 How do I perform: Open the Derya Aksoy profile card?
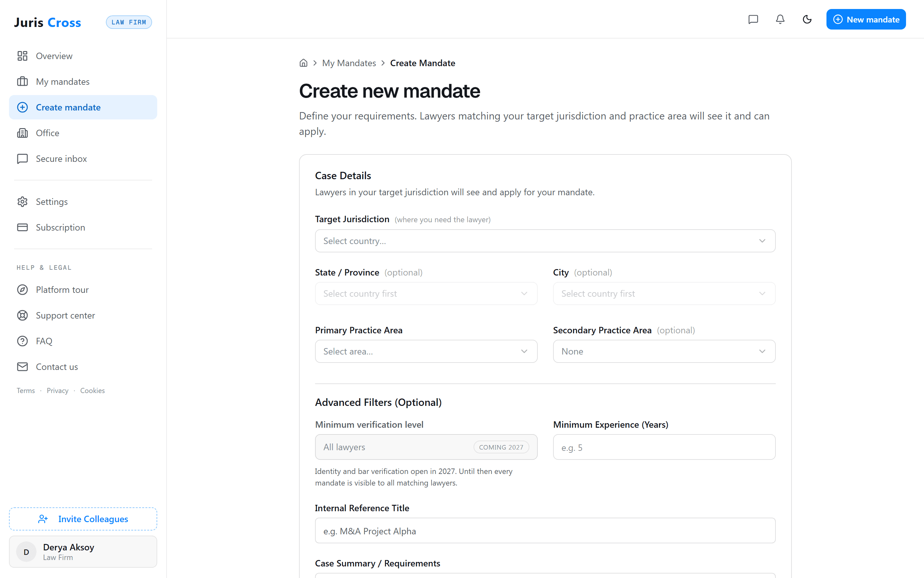(x=83, y=552)
